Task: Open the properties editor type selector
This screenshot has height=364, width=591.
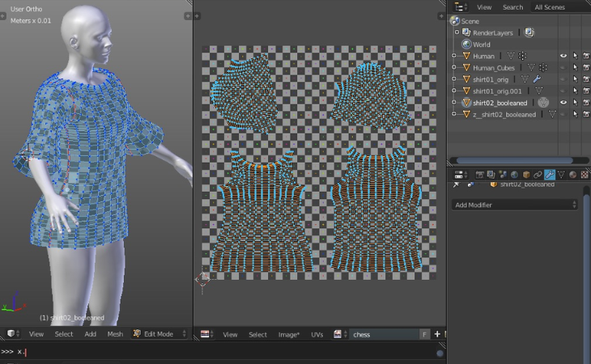Action: (461, 175)
